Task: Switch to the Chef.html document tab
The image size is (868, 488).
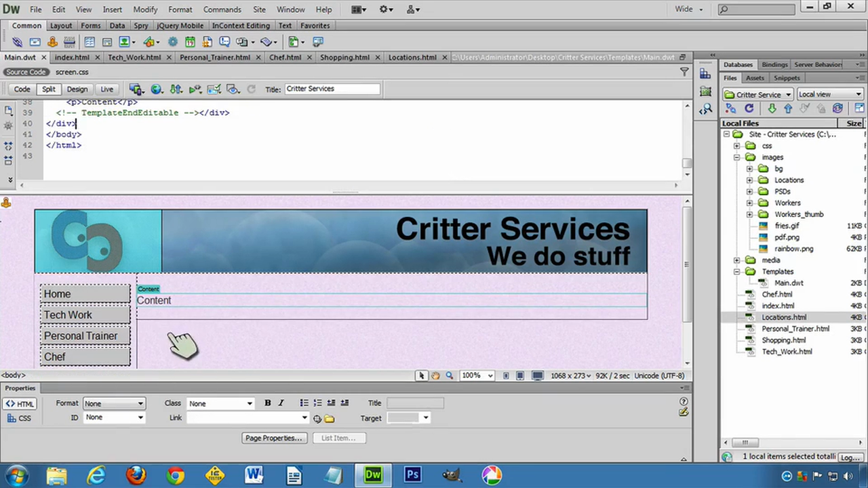Action: click(285, 58)
